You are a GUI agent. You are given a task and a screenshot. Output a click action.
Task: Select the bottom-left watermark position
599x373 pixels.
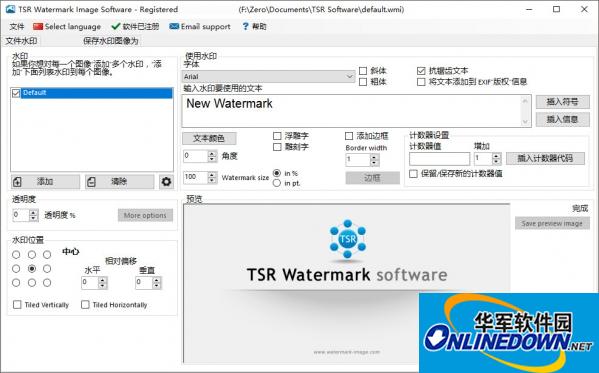point(16,283)
